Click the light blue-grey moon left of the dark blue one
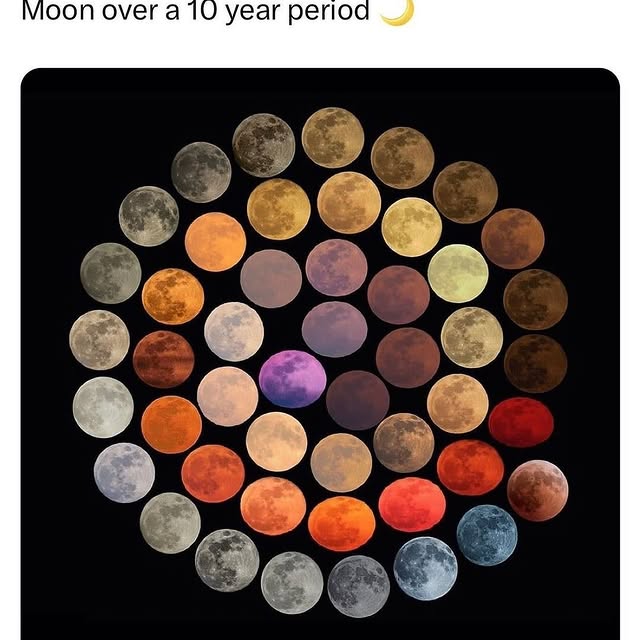This screenshot has width=640, height=640. [425, 568]
